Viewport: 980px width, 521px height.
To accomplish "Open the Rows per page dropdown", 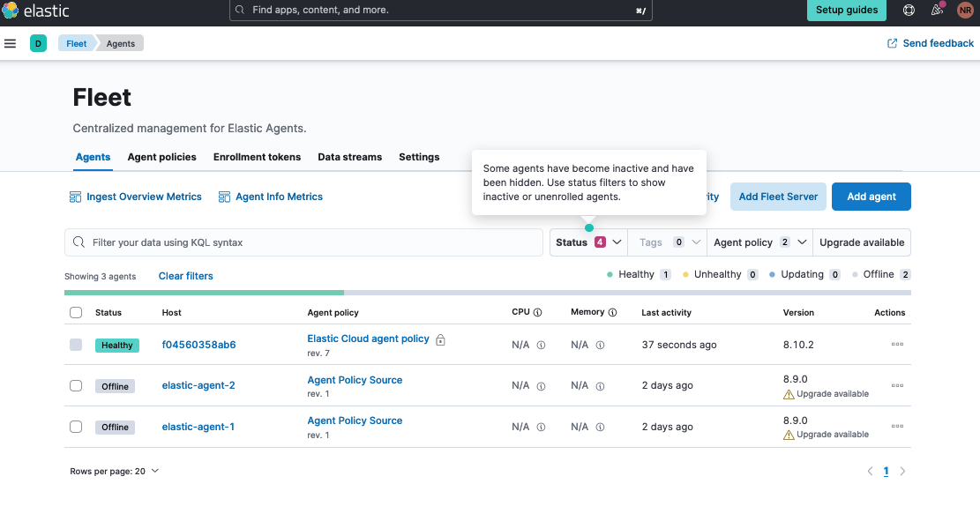I will (115, 471).
